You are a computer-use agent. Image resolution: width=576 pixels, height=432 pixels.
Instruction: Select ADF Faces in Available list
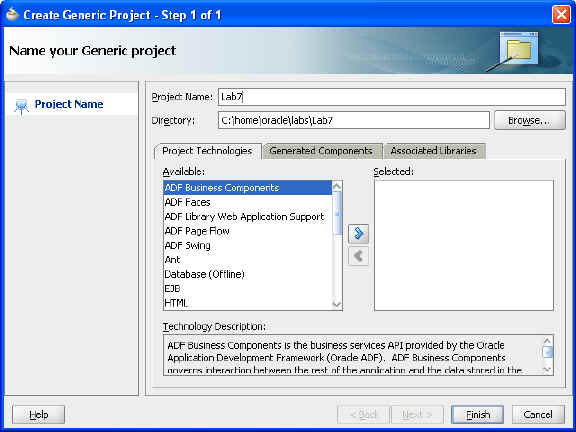tap(248, 202)
